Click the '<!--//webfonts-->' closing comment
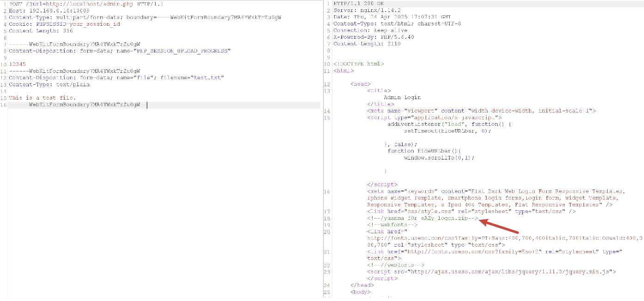644x301 pixels. pos(395,265)
